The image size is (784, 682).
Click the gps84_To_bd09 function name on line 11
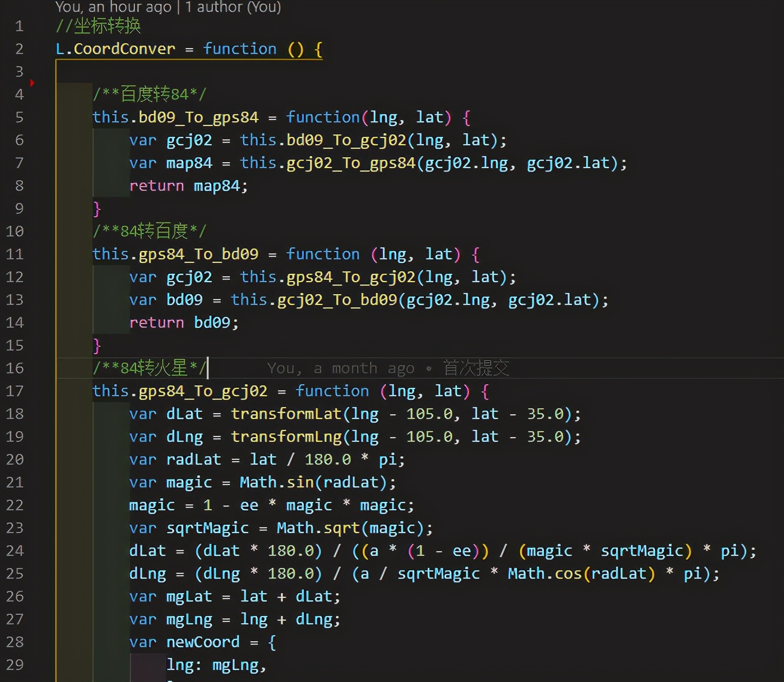click(198, 254)
